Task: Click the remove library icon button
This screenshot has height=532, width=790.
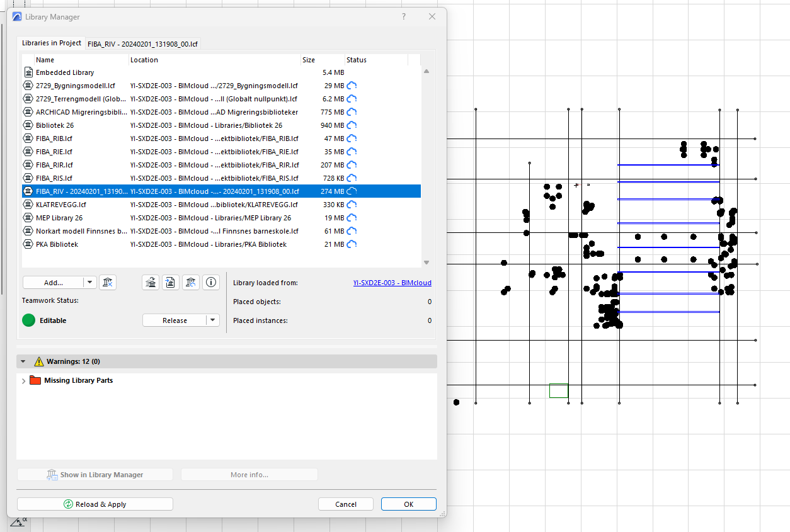Action: point(108,283)
